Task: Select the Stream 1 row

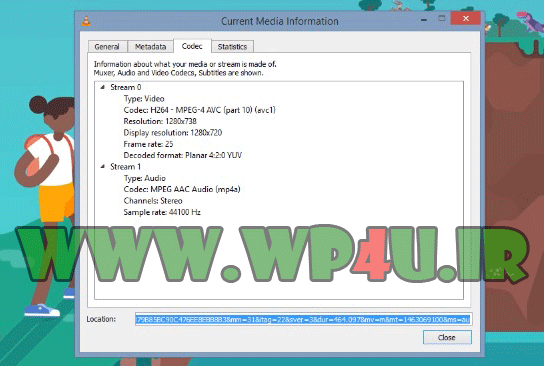Action: pyautogui.click(x=126, y=167)
